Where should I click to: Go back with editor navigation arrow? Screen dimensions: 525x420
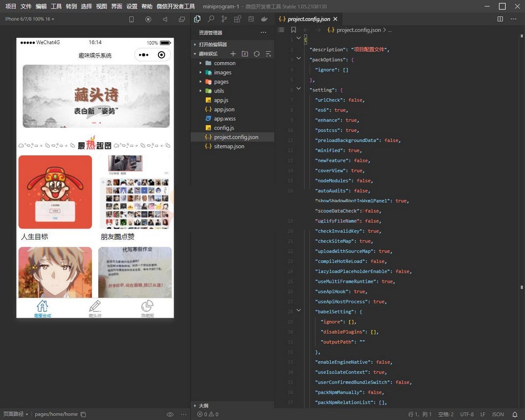[306, 30]
